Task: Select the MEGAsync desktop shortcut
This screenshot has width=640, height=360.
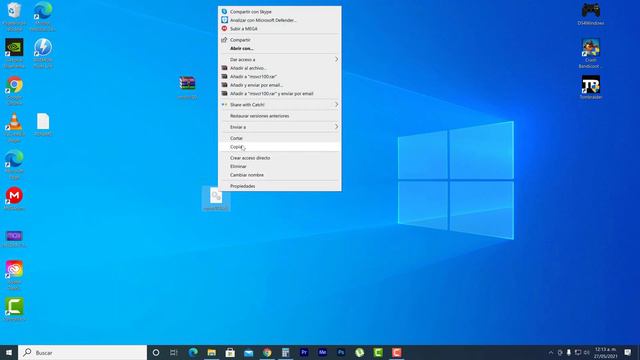Action: 14,199
